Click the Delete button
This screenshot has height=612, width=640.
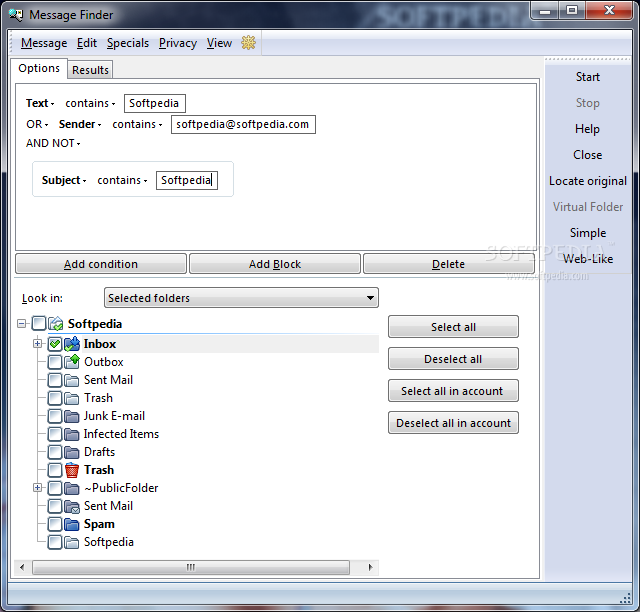tap(448, 264)
